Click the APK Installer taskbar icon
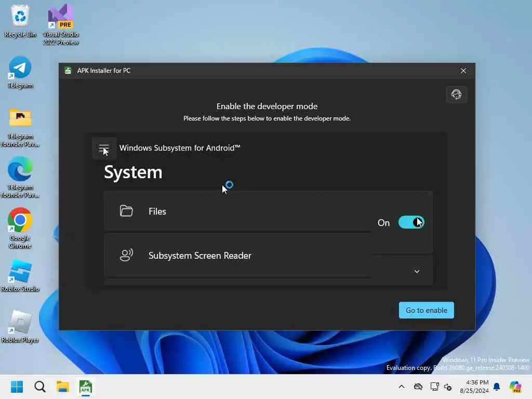 pos(86,387)
